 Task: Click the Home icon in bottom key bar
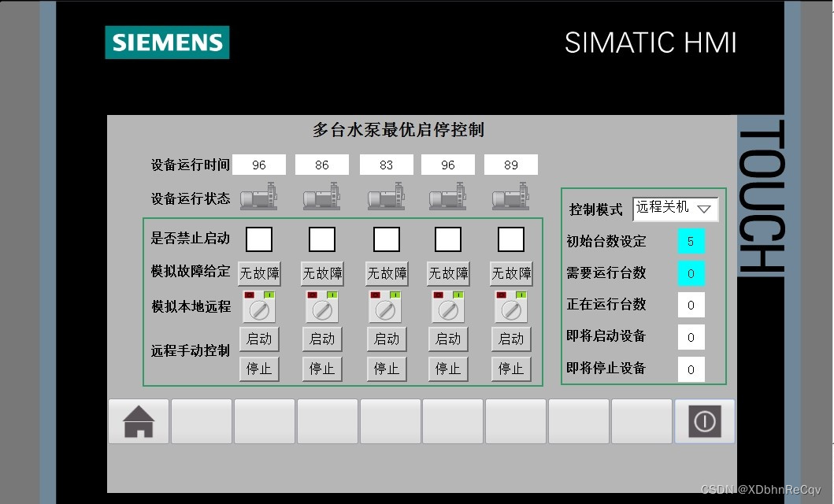139,421
